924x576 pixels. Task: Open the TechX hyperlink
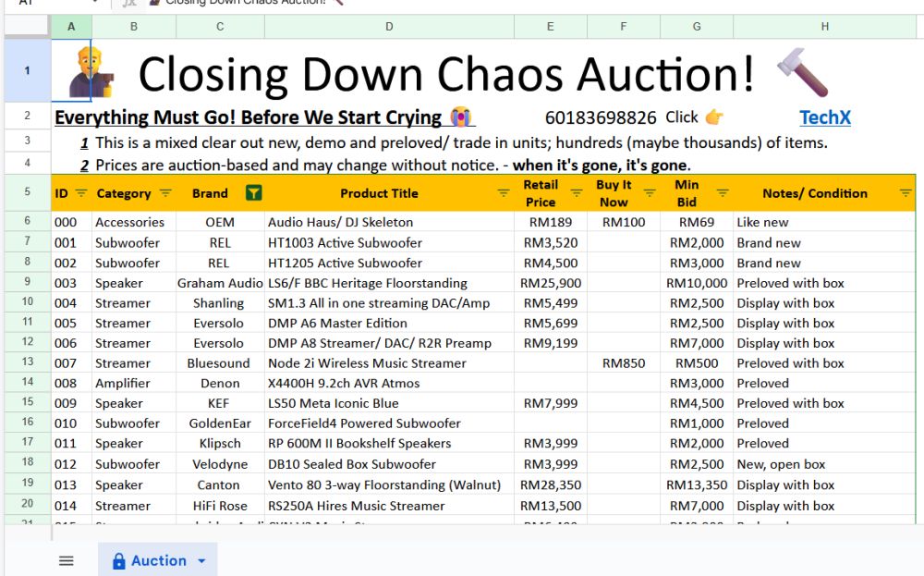[824, 117]
